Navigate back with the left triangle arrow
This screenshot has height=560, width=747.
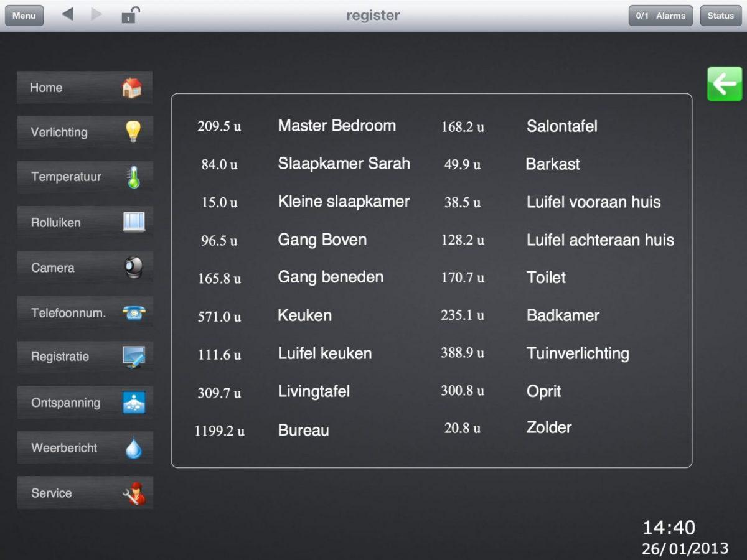pyautogui.click(x=68, y=14)
